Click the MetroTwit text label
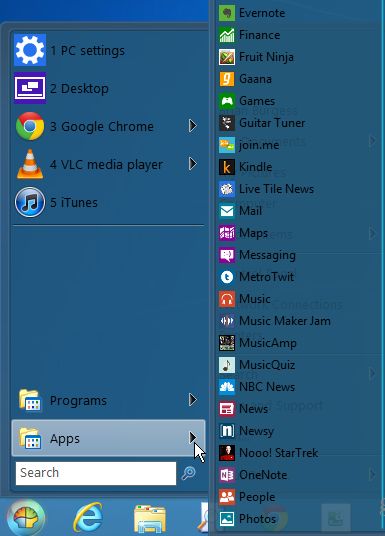This screenshot has width=385, height=536. 266,277
